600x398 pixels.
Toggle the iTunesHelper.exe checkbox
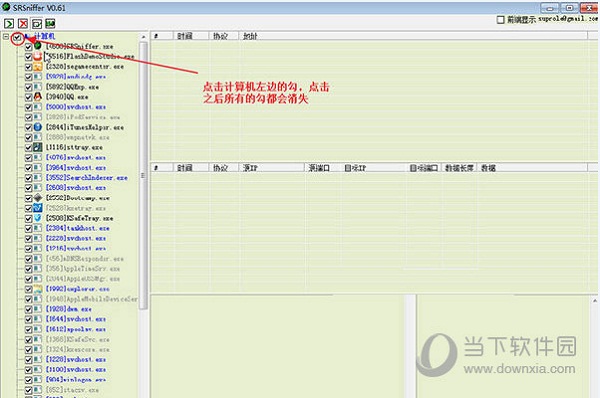[28, 127]
